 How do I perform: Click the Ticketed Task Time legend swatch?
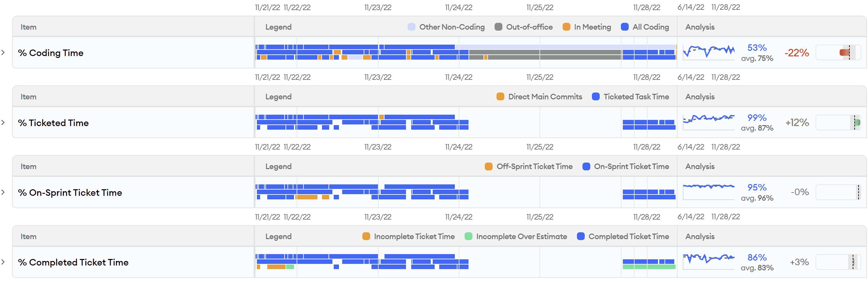point(596,97)
